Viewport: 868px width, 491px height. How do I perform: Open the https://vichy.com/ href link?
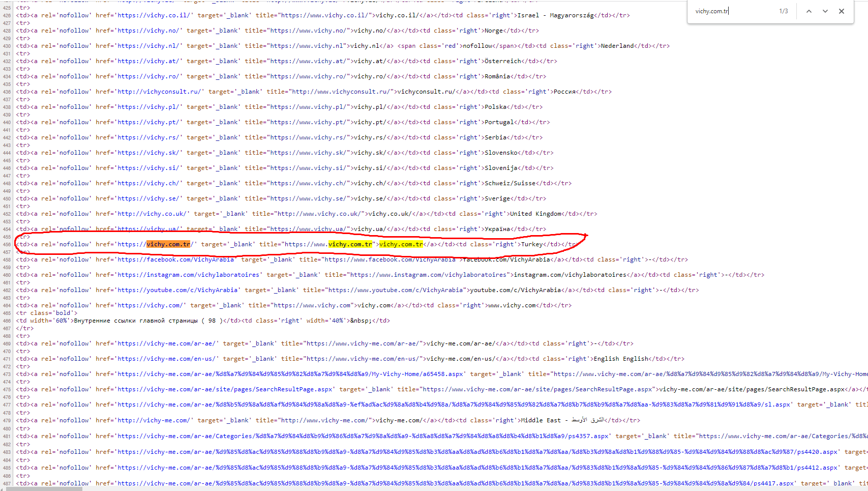pos(151,305)
